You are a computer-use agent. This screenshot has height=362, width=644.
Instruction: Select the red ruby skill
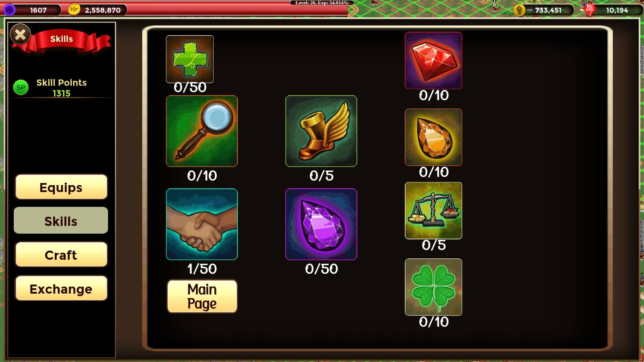(433, 61)
